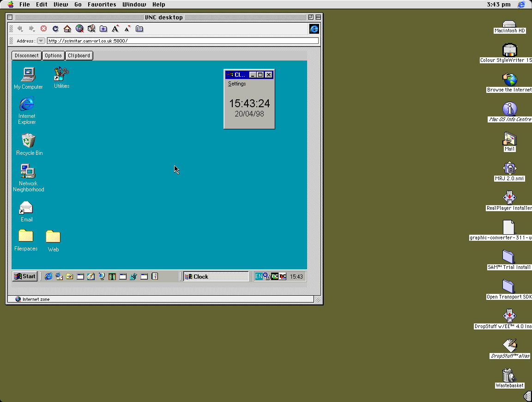Click the EN language indicator in system tray
Screen dimensions: 532x402
(259, 276)
